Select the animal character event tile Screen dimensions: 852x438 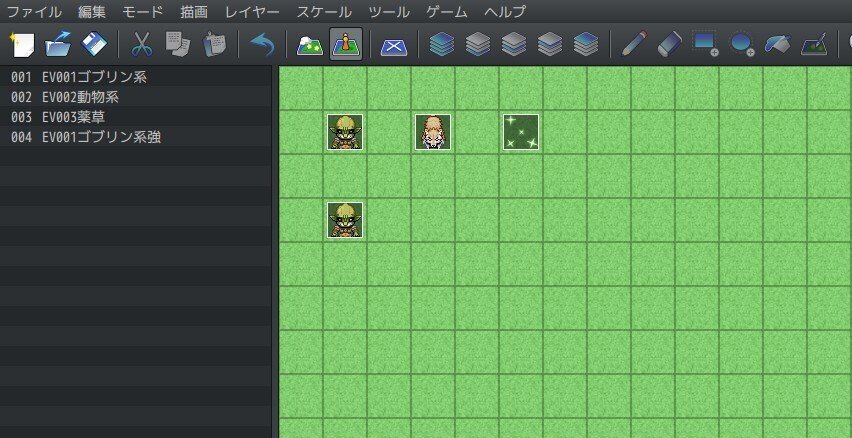coord(433,132)
